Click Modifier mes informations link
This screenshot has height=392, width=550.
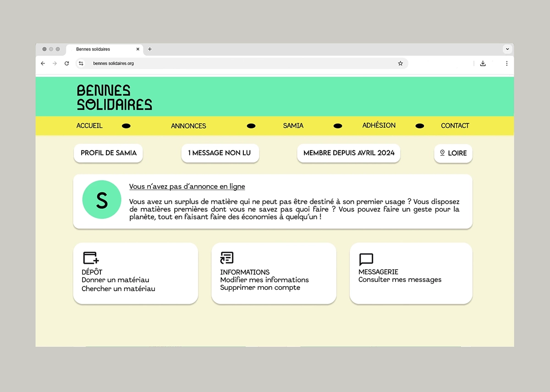tap(264, 280)
